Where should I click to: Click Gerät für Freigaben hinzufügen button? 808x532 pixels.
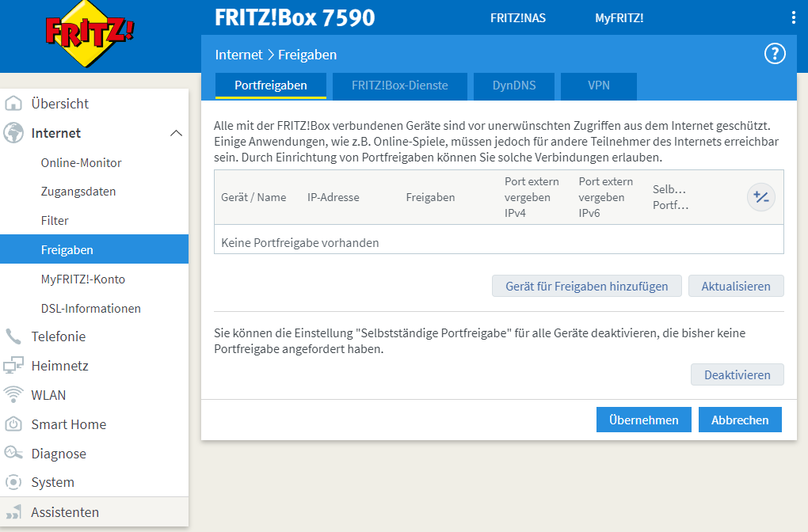[586, 286]
